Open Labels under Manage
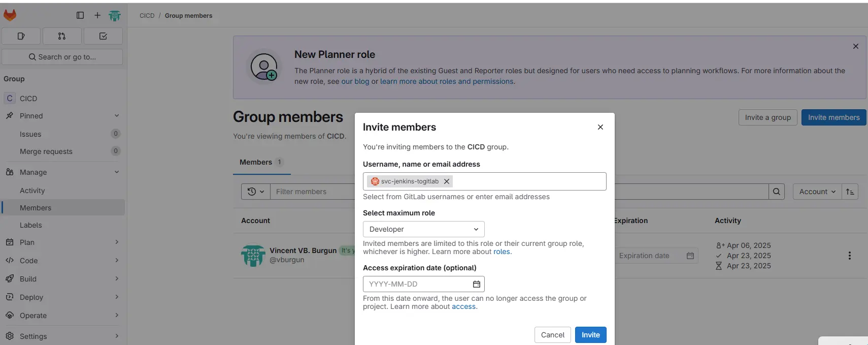868x345 pixels. [63, 225]
